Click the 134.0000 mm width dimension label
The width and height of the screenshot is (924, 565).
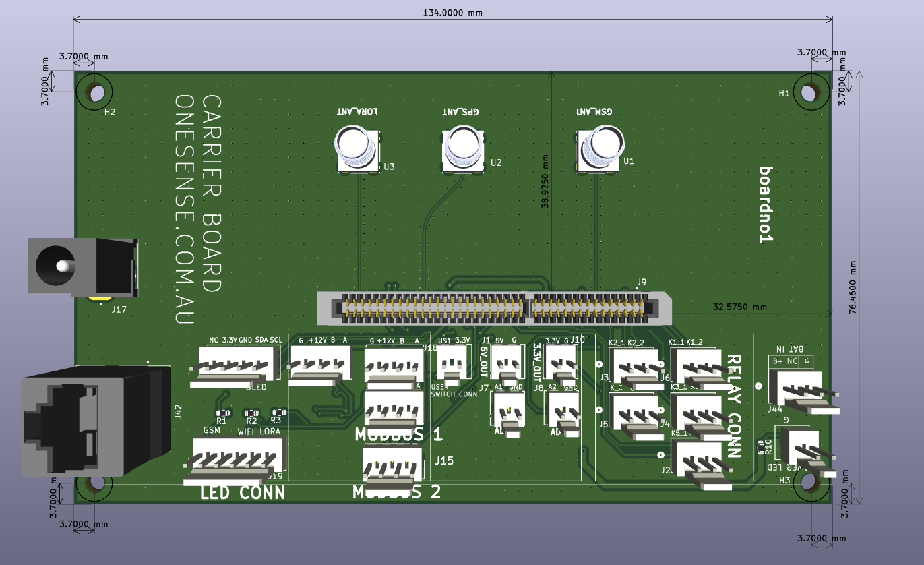click(x=452, y=13)
